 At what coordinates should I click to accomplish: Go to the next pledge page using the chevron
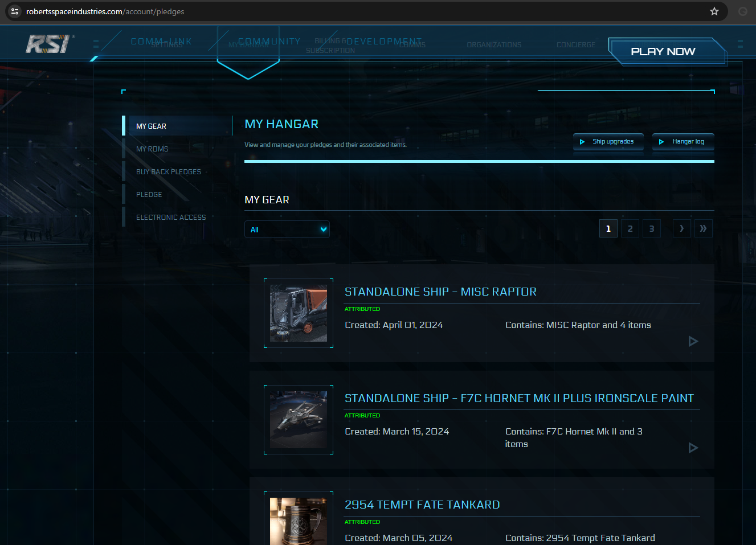pyautogui.click(x=681, y=228)
